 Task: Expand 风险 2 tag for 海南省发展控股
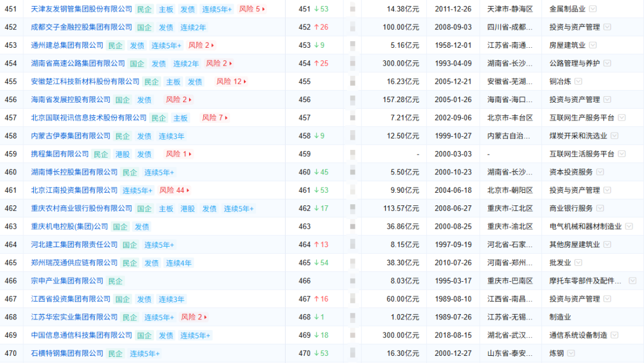click(x=178, y=100)
